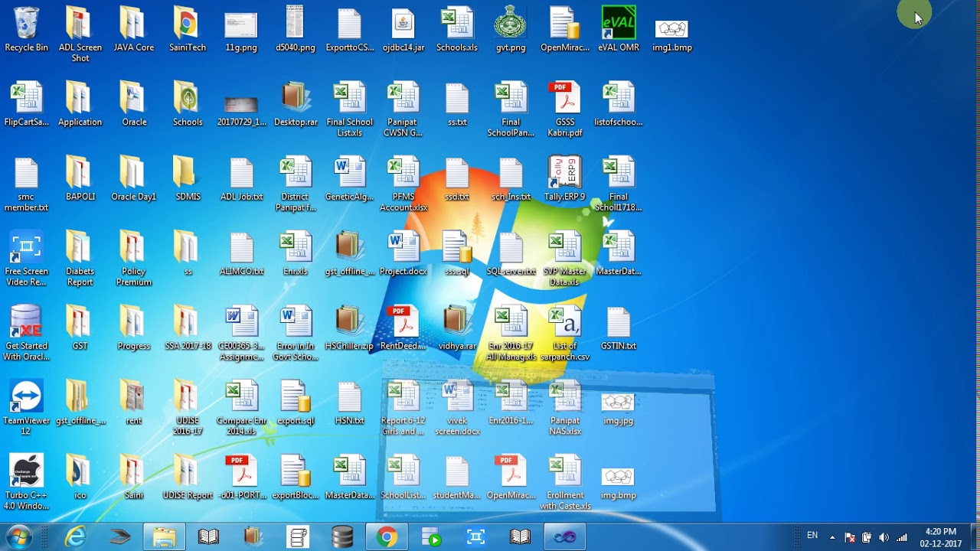Open the eVAL OMR desktop shortcut

tap(618, 24)
